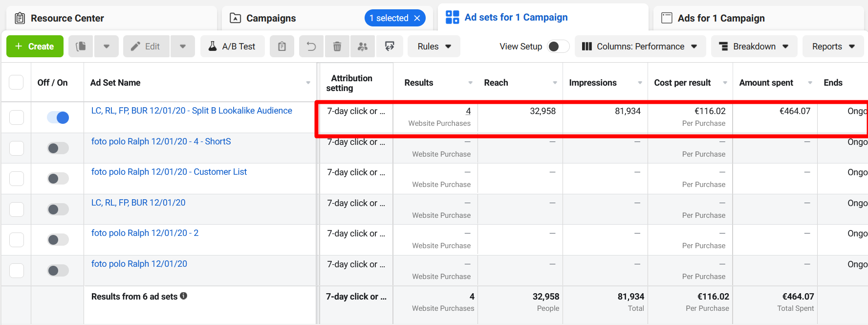The height and width of the screenshot is (325, 868).
Task: Open the A/B Test flask button
Action: click(x=233, y=46)
